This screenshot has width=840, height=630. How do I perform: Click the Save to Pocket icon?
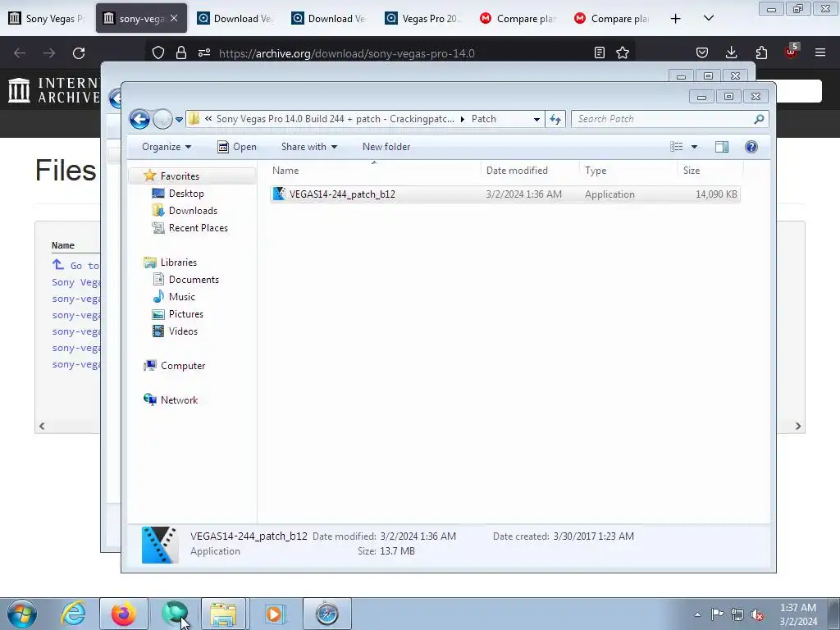pos(702,52)
